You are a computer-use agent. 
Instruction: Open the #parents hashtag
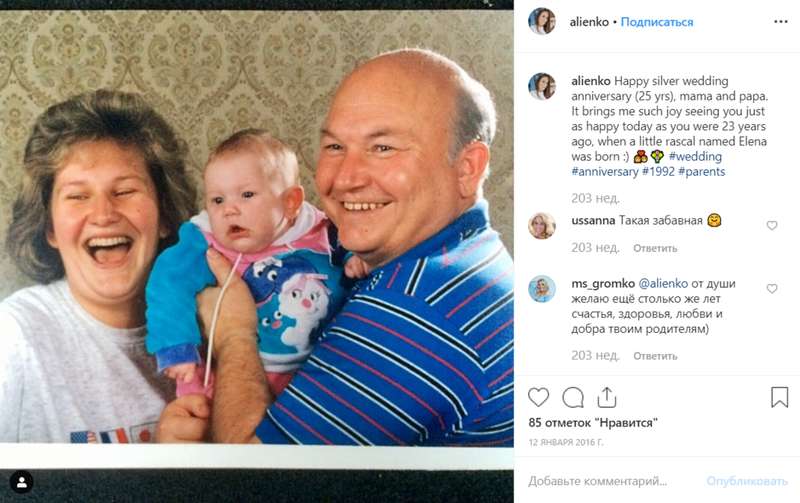click(x=702, y=171)
